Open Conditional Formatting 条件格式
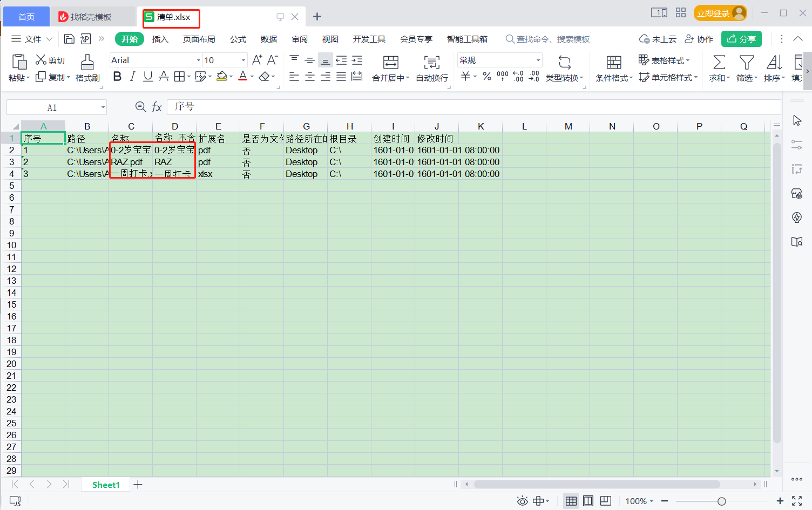 pos(614,67)
